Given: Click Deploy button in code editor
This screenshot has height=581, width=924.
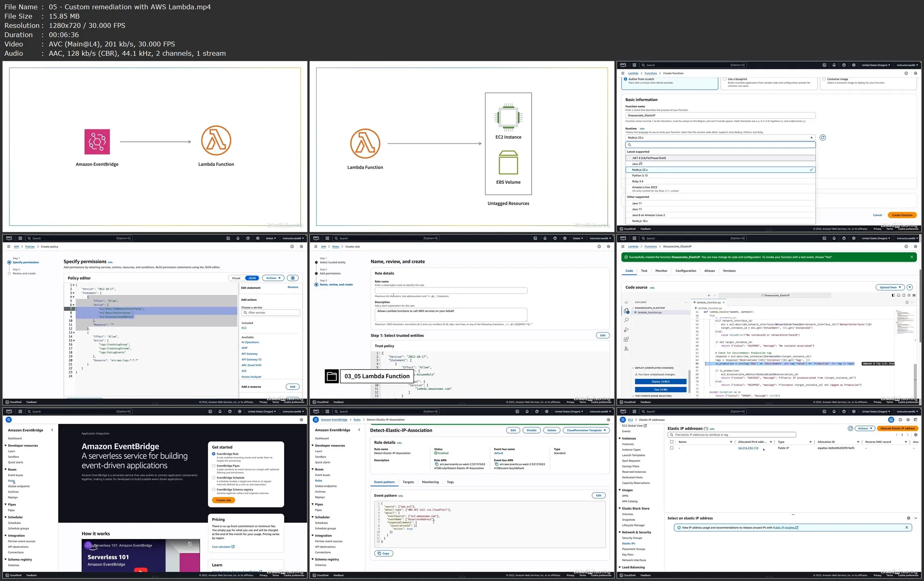Looking at the screenshot, I should pos(661,382).
